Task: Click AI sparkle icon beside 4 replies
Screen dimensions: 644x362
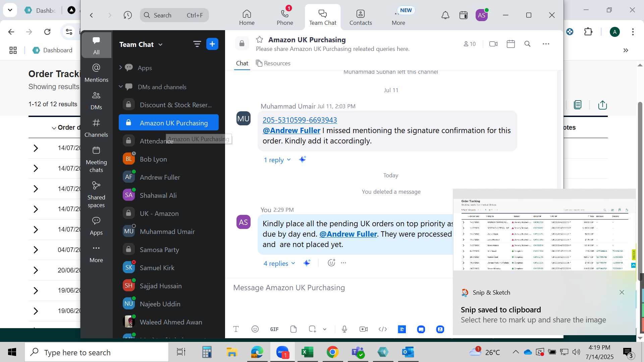Action: point(307,263)
